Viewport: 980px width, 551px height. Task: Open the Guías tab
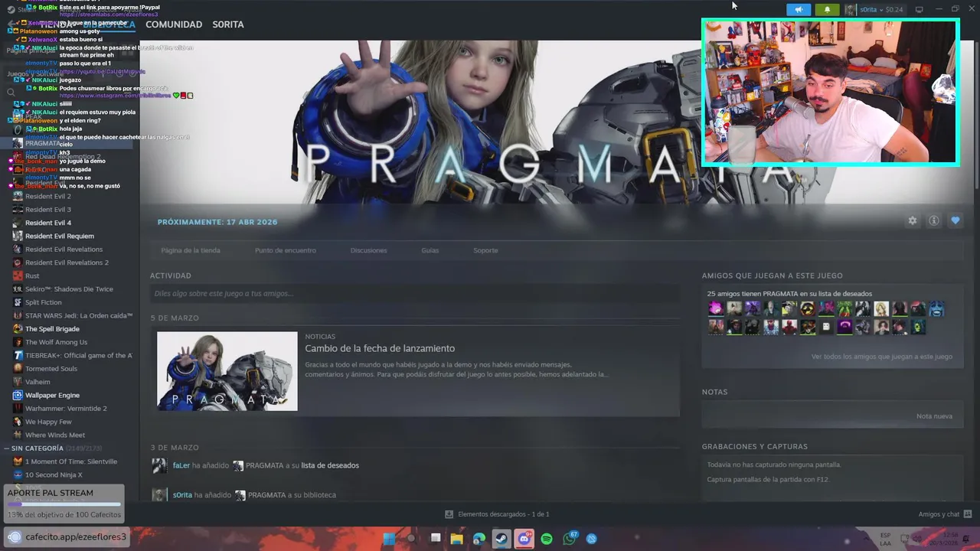pos(430,250)
